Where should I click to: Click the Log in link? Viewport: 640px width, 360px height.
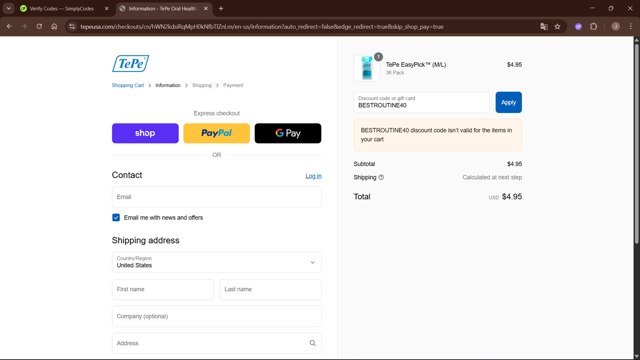click(313, 176)
